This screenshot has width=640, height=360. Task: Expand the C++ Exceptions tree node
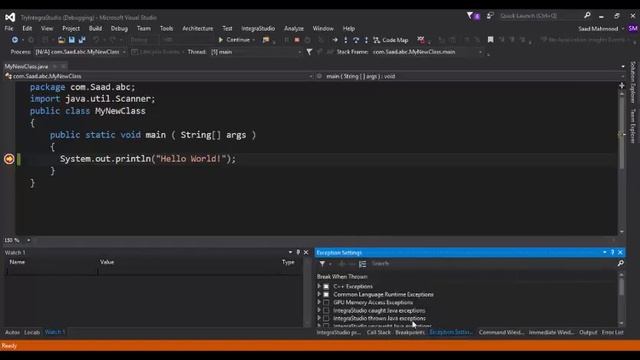click(x=319, y=287)
